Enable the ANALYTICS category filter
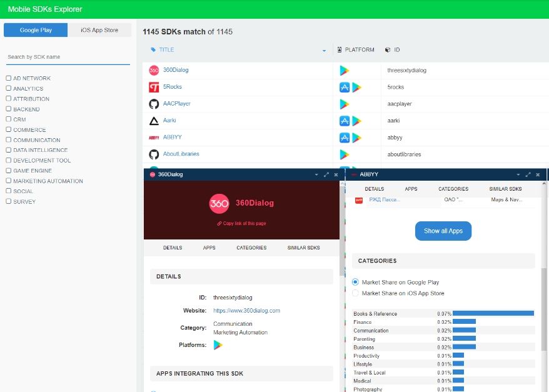Image resolution: width=549 pixels, height=392 pixels. (x=7, y=88)
